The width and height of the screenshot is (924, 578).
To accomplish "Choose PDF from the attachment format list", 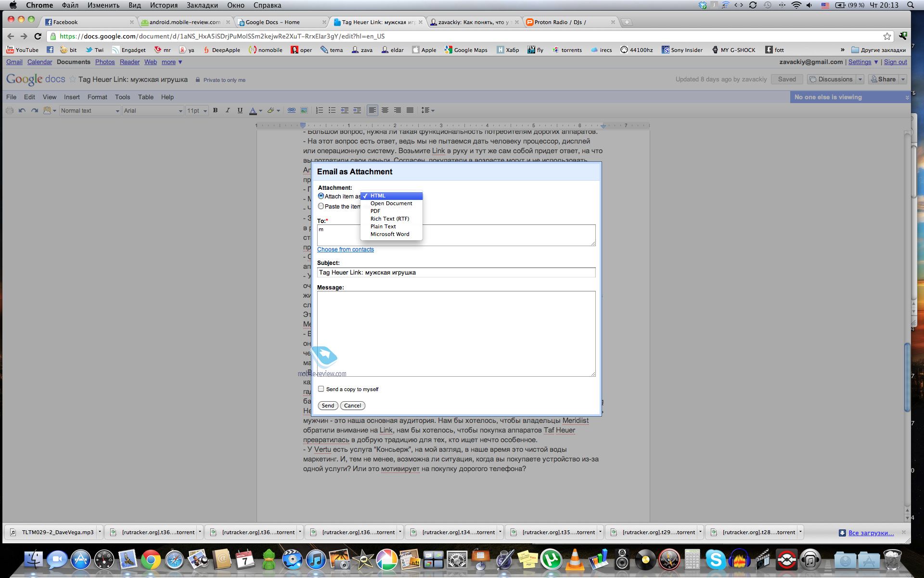I will click(375, 211).
